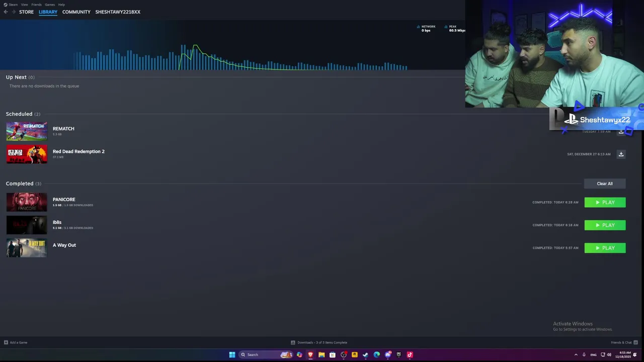The width and height of the screenshot is (644, 362).
Task: Open TikTok app from the taskbar
Action: (x=410, y=354)
